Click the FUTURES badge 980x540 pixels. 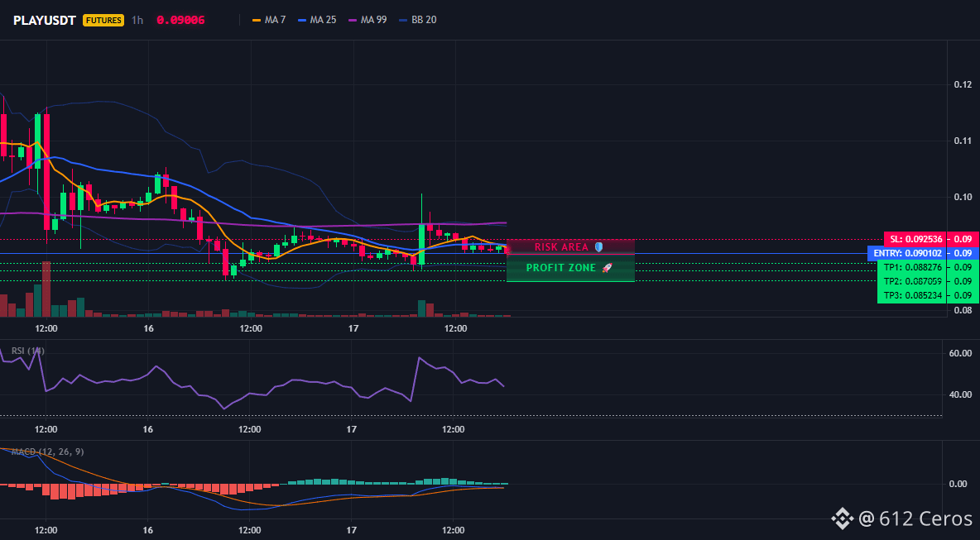(103, 20)
